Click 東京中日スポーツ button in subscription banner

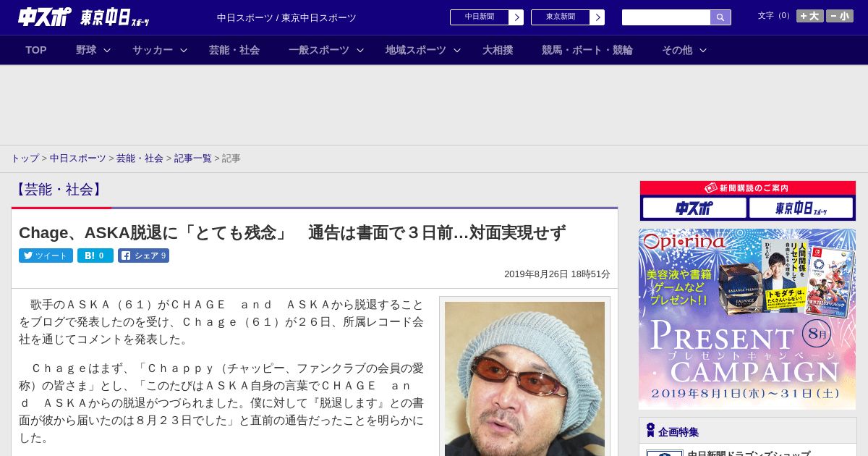(801, 208)
